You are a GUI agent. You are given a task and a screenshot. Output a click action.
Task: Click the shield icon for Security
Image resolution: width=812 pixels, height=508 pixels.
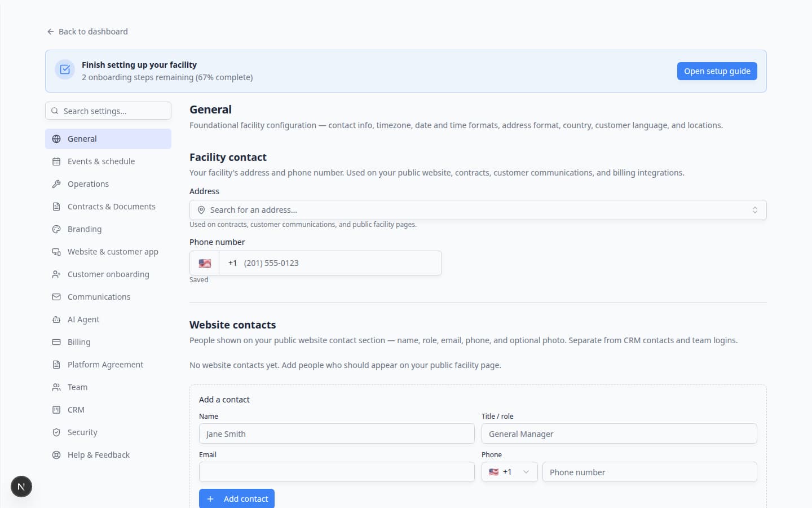pyautogui.click(x=56, y=432)
